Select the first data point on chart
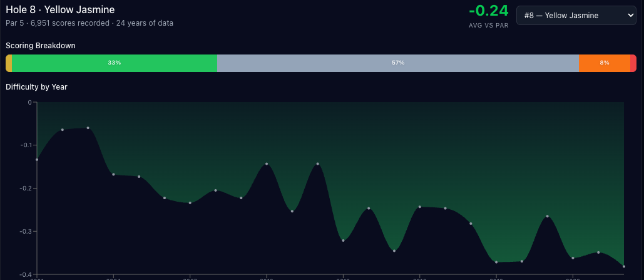Screen dimensions: 644x280 coord(37,160)
